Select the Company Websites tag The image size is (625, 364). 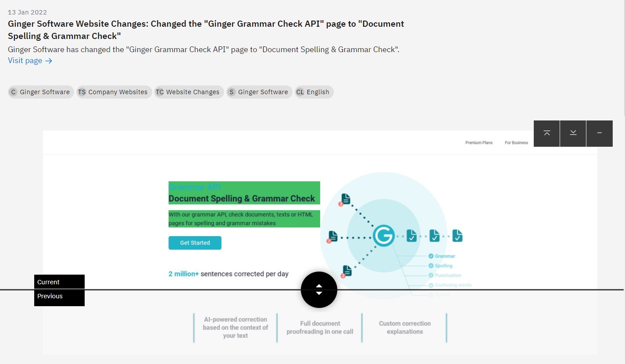(114, 92)
